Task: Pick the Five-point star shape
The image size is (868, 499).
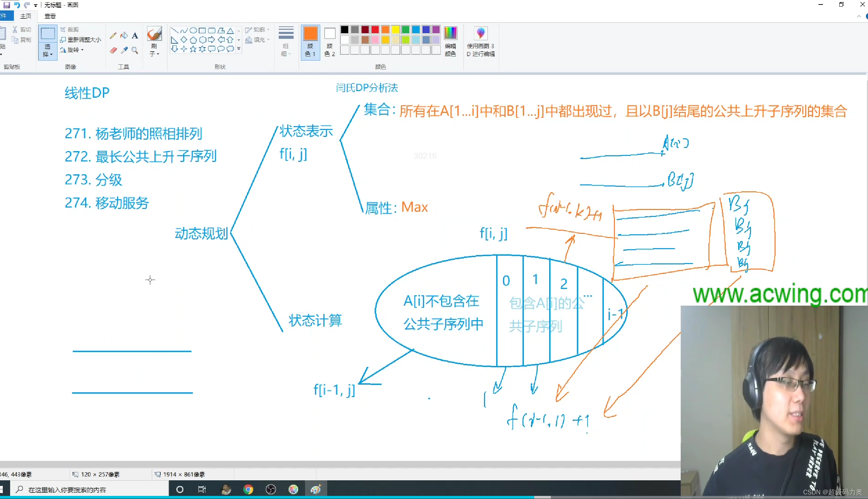Action: (193, 49)
